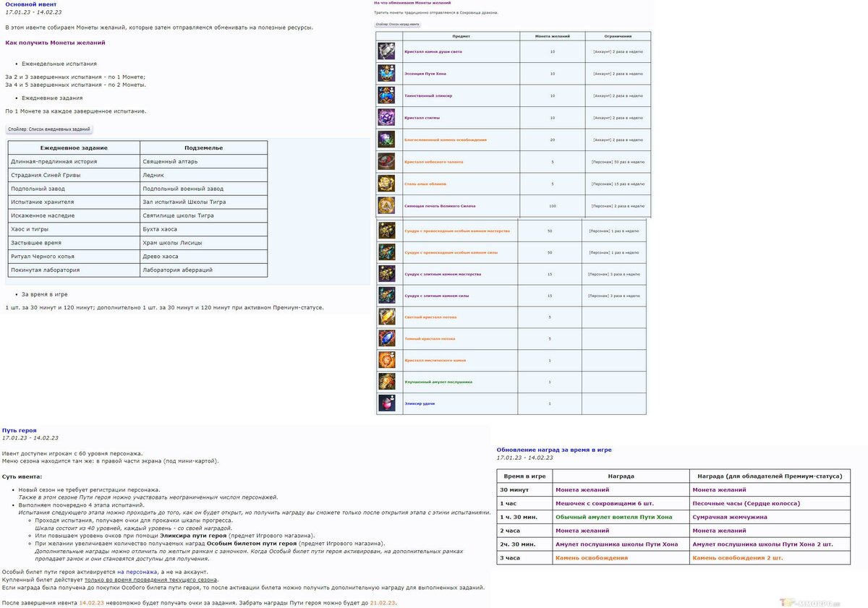This screenshot has width=868, height=608.
Task: Click the Древо хаоса cell
Action: (204, 257)
